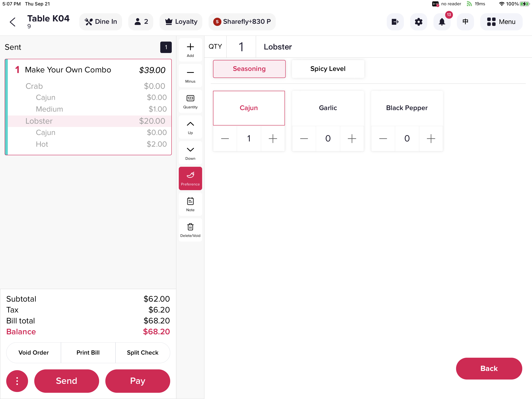Toggle Black Pepper seasoning option
The height and width of the screenshot is (399, 532).
pyautogui.click(x=406, y=108)
